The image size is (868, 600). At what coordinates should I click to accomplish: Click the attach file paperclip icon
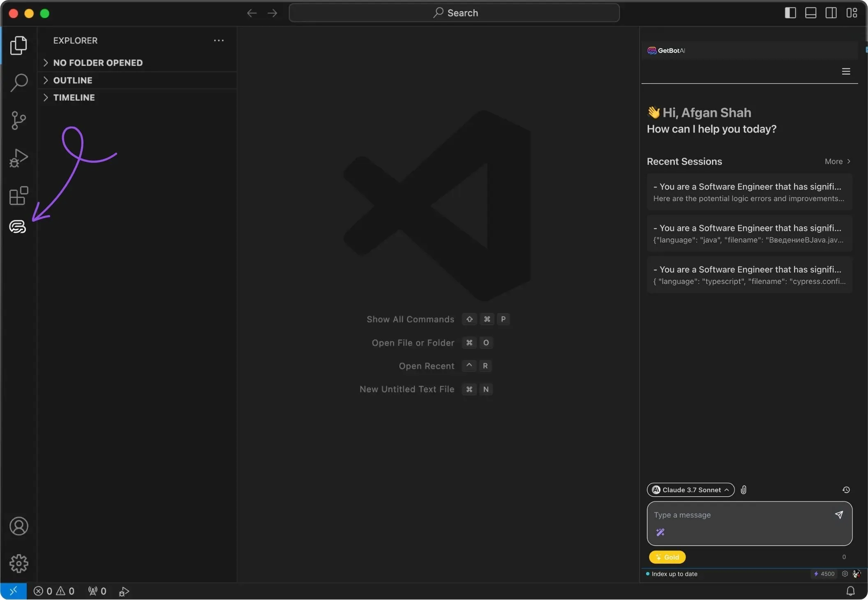coord(743,490)
